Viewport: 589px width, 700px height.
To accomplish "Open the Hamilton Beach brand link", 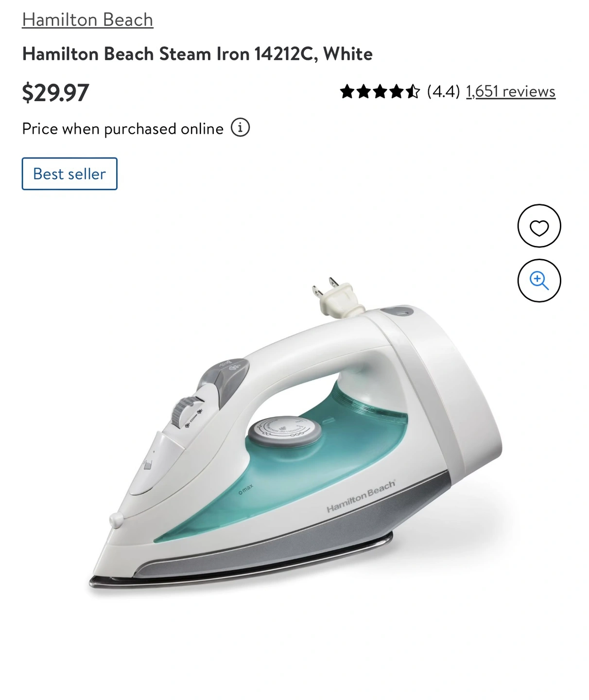I will [87, 20].
